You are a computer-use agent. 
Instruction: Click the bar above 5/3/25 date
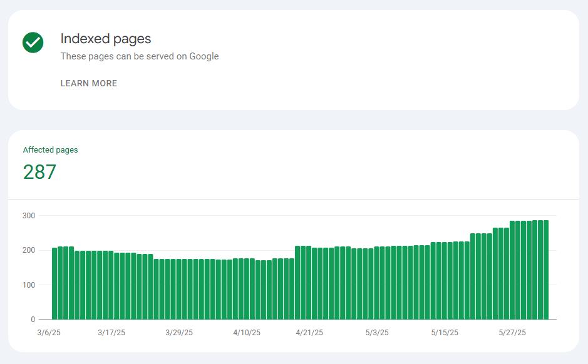[x=377, y=283]
